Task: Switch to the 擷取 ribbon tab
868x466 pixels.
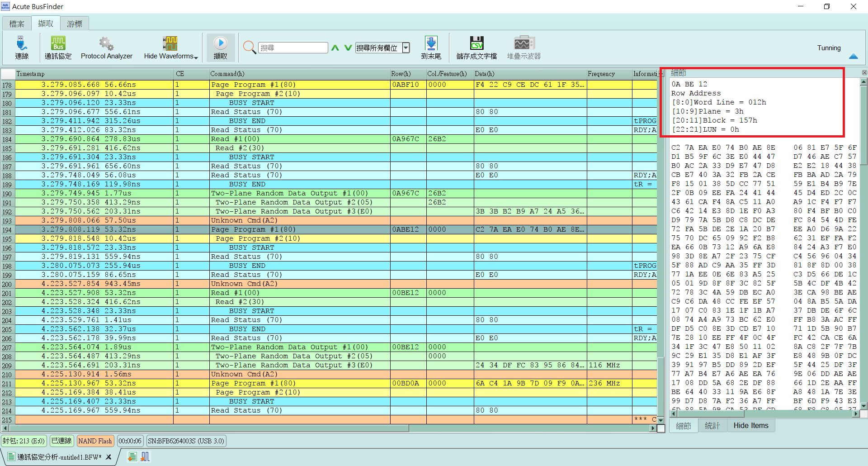Action: coord(45,24)
